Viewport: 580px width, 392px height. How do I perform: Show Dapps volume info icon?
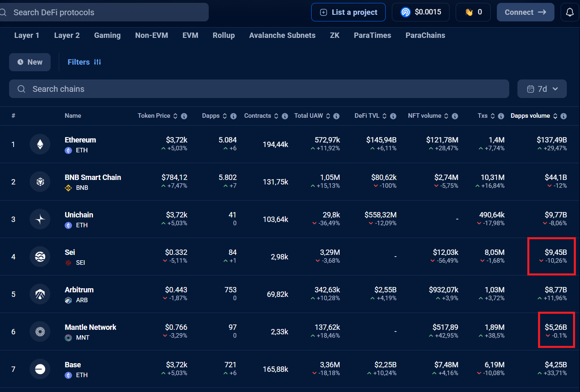[564, 116]
